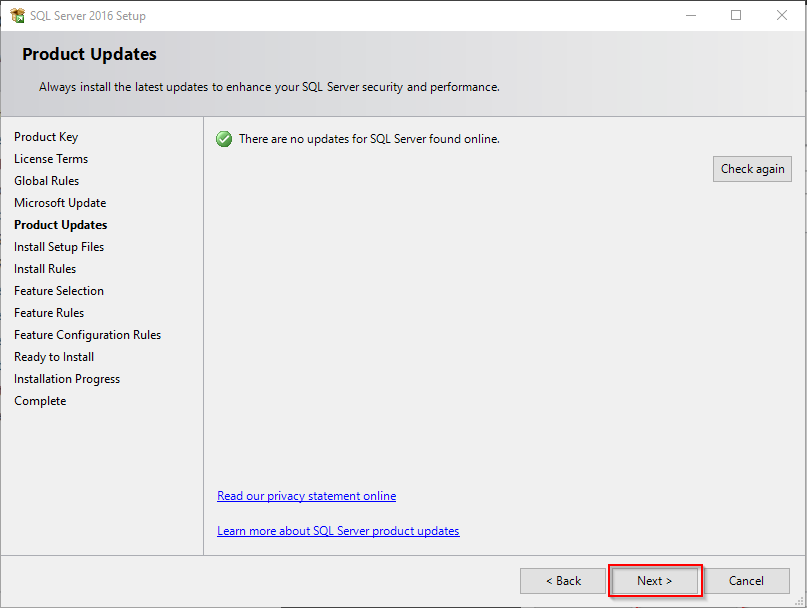807x608 pixels.
Task: Select Feature Rules step in sidebar
Action: click(x=49, y=313)
